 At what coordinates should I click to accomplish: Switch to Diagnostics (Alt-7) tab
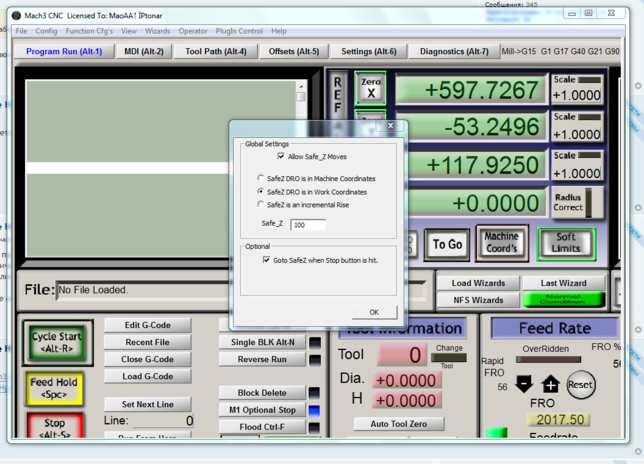pyautogui.click(x=454, y=52)
